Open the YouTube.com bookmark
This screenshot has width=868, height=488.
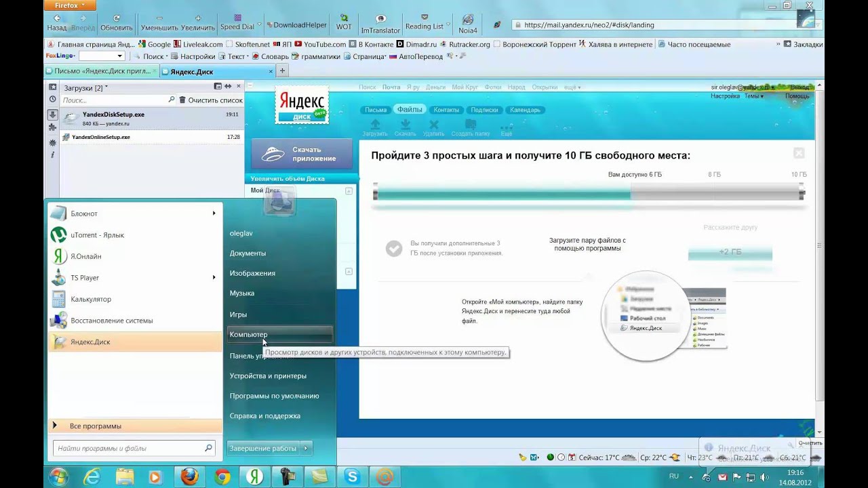pos(319,44)
